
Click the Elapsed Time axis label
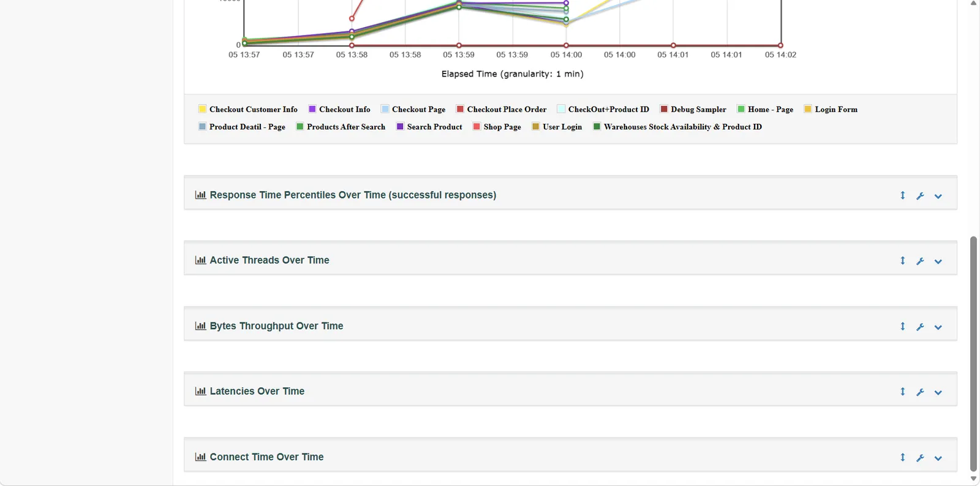[x=513, y=74]
